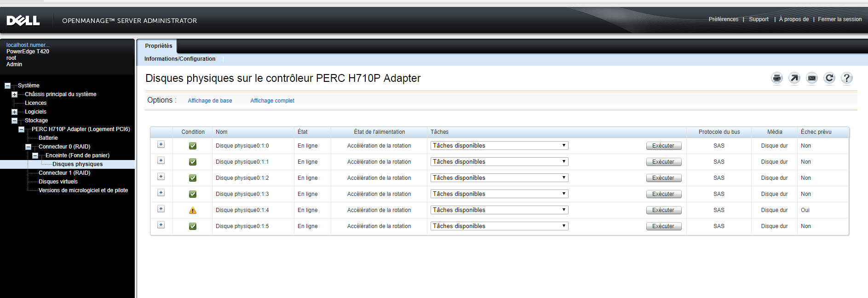Click Média column header
The width and height of the screenshot is (868, 298).
tap(775, 132)
